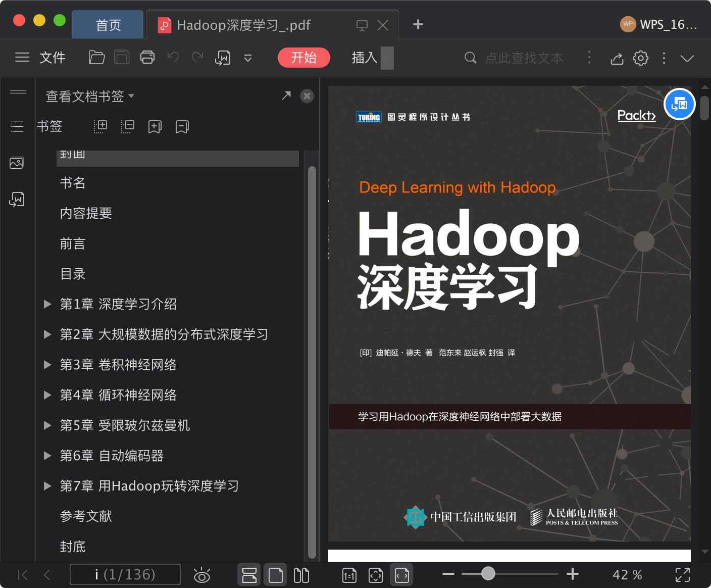Image resolution: width=711 pixels, height=588 pixels.
Task: Select the 目录 bookmark
Action: (73, 274)
